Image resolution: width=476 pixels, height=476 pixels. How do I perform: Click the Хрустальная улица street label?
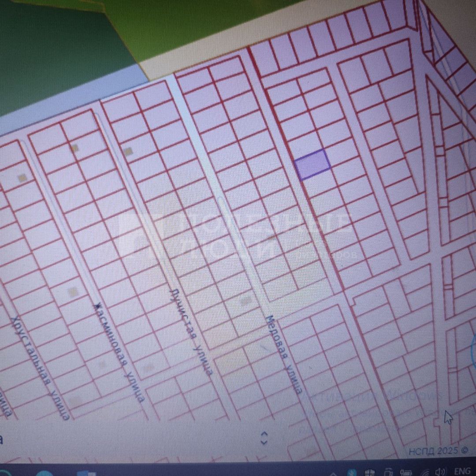(x=41, y=368)
